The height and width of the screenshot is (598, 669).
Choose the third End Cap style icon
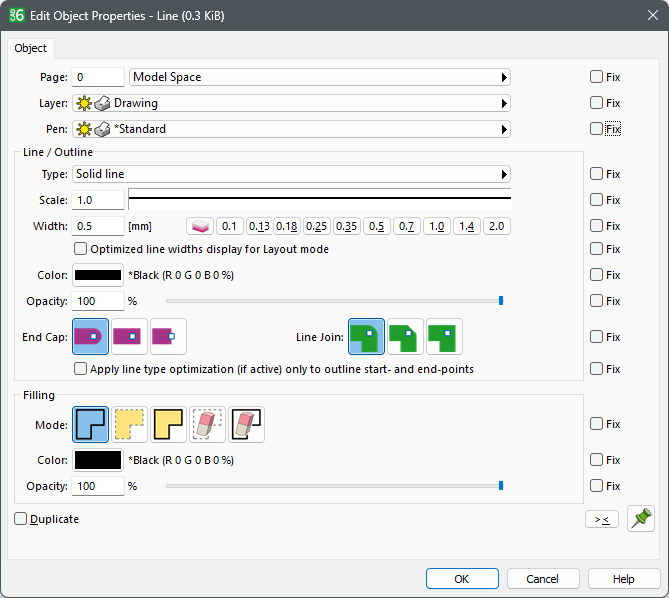(168, 337)
